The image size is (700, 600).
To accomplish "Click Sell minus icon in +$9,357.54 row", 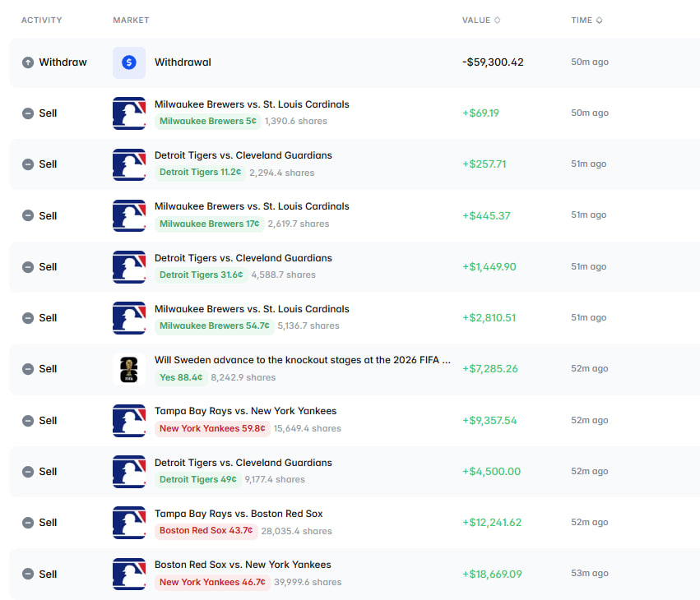I will click(x=28, y=421).
